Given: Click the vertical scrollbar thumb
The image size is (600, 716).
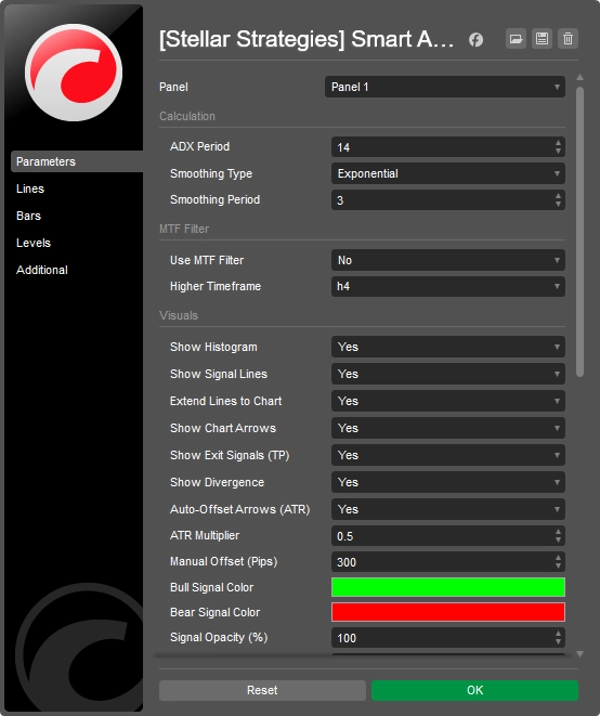Looking at the screenshot, I should click(580, 232).
